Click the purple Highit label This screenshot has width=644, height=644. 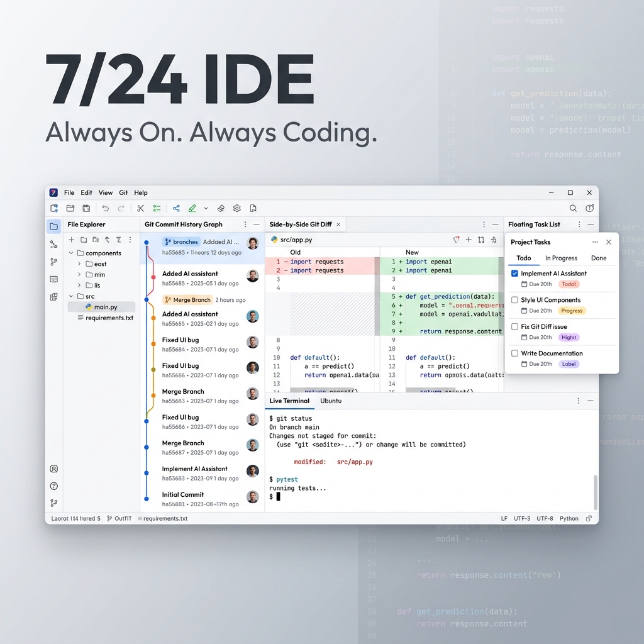point(569,338)
